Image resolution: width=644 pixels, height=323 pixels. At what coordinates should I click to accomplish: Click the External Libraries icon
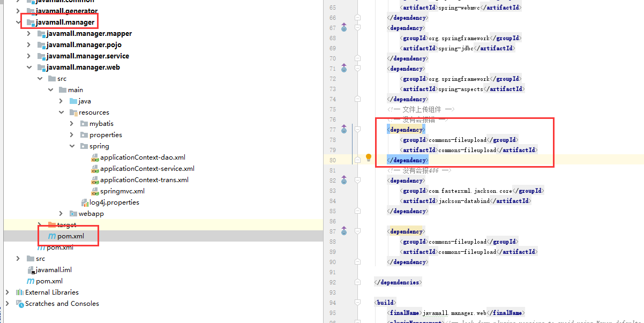tap(20, 292)
